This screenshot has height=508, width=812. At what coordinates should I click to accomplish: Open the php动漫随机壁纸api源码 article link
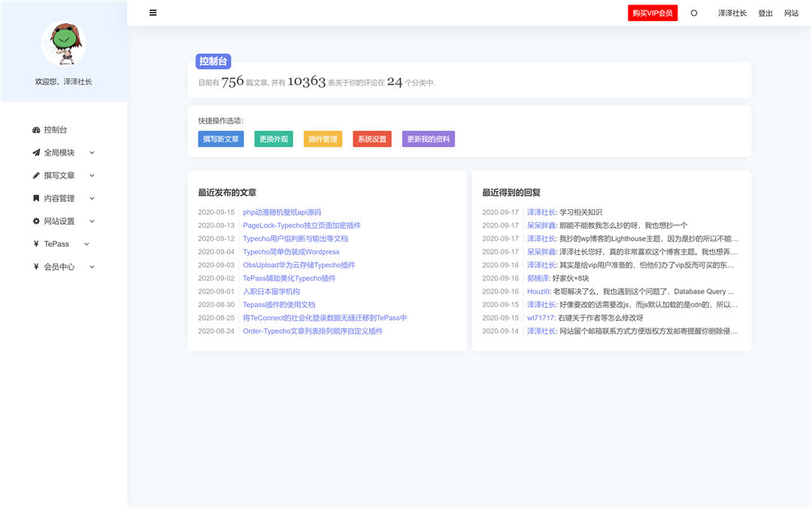tap(282, 212)
